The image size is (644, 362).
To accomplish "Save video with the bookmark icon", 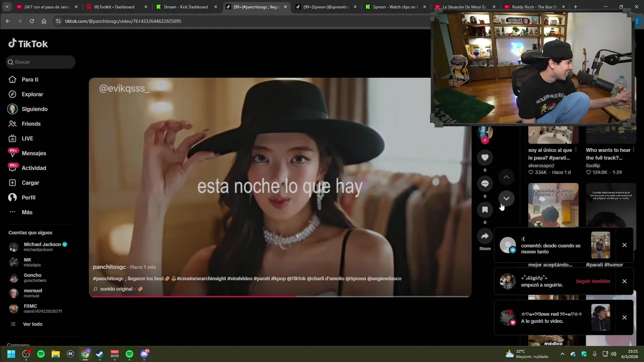I will tap(485, 210).
